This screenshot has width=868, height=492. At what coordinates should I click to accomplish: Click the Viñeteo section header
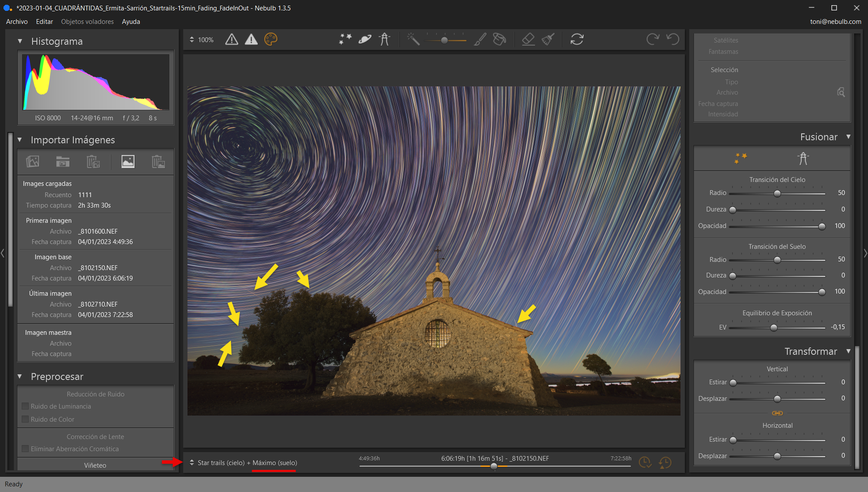tap(95, 465)
